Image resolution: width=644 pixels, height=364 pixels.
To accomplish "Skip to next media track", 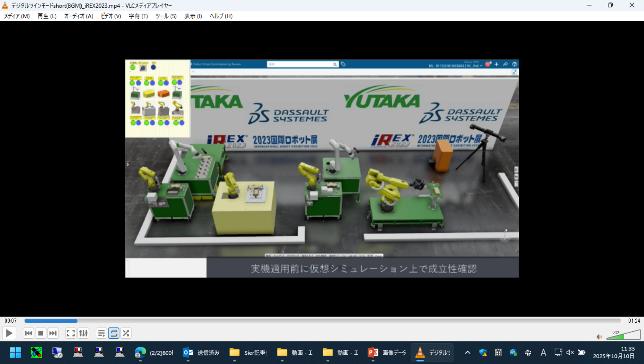I will coord(53,333).
